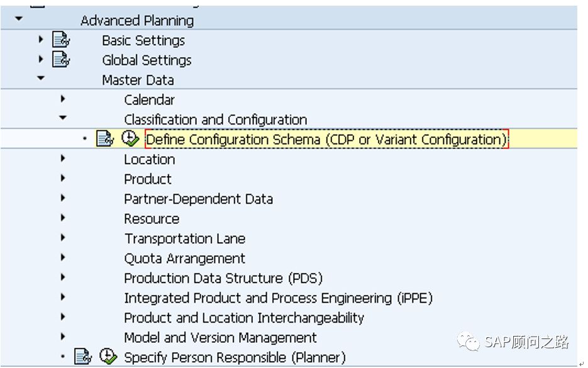588x368 pixels.
Task: Expand the Model and Version Management node
Action: pyautogui.click(x=62, y=338)
